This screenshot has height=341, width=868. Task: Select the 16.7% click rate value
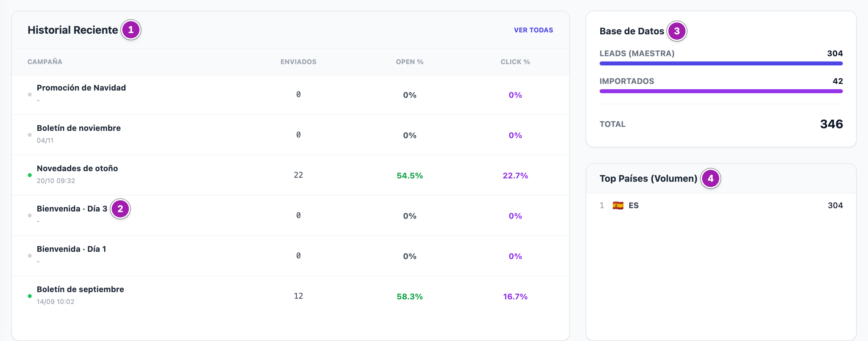coord(515,296)
